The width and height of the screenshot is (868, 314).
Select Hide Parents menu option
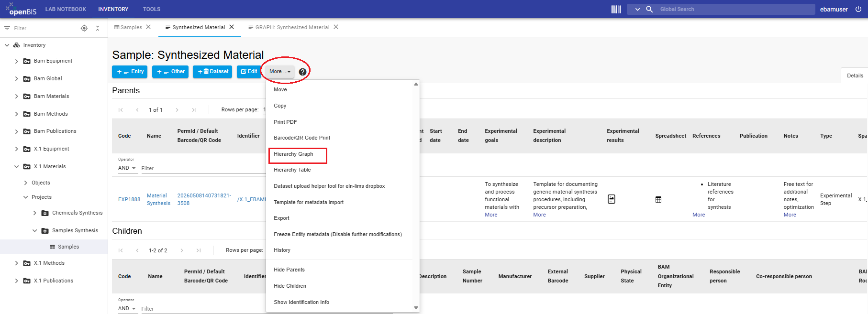coord(289,270)
